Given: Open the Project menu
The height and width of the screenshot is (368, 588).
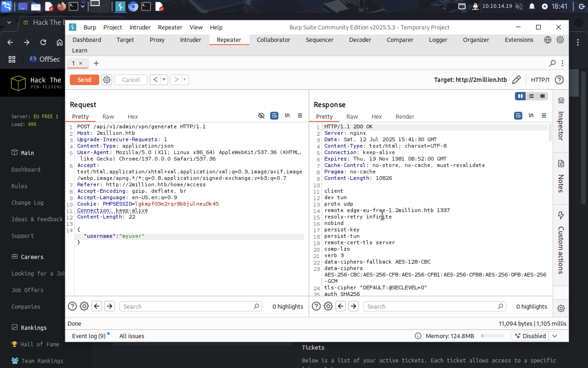Looking at the screenshot, I should point(113,27).
